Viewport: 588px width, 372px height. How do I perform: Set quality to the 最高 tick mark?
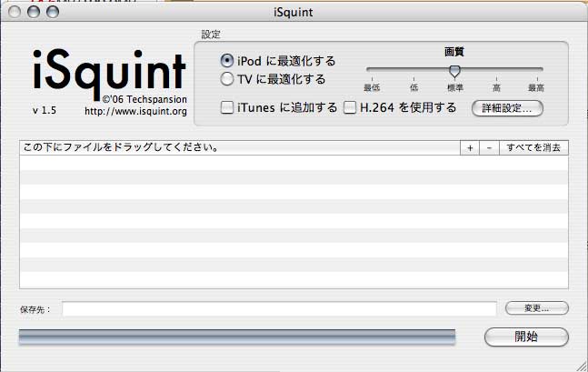pos(537,79)
